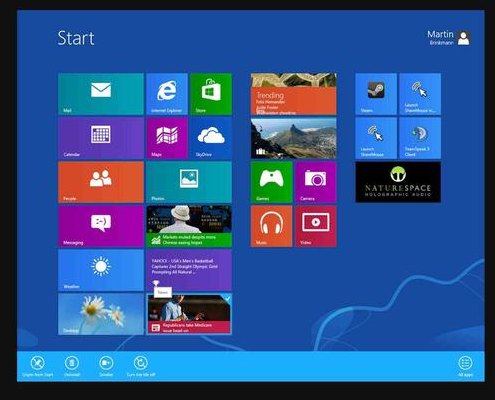Deselect the checked News tile
This screenshot has width=495, height=400.
tap(189, 314)
